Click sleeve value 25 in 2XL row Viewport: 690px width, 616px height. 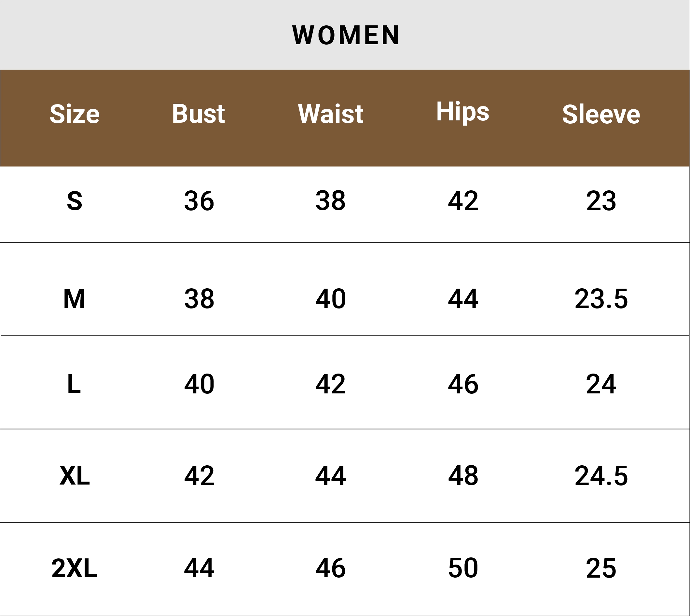[601, 568]
